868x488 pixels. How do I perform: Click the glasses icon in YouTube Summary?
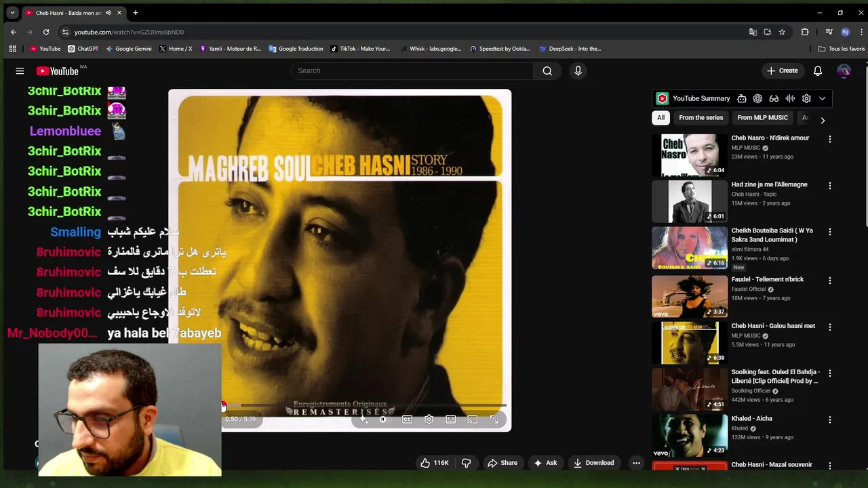point(774,98)
